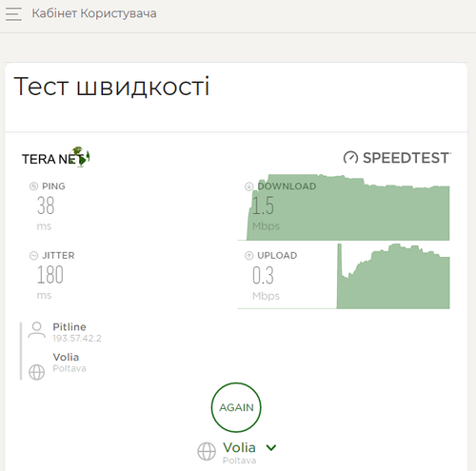
Task: Click the globe icon next to bottom Volia selector
Action: click(207, 451)
